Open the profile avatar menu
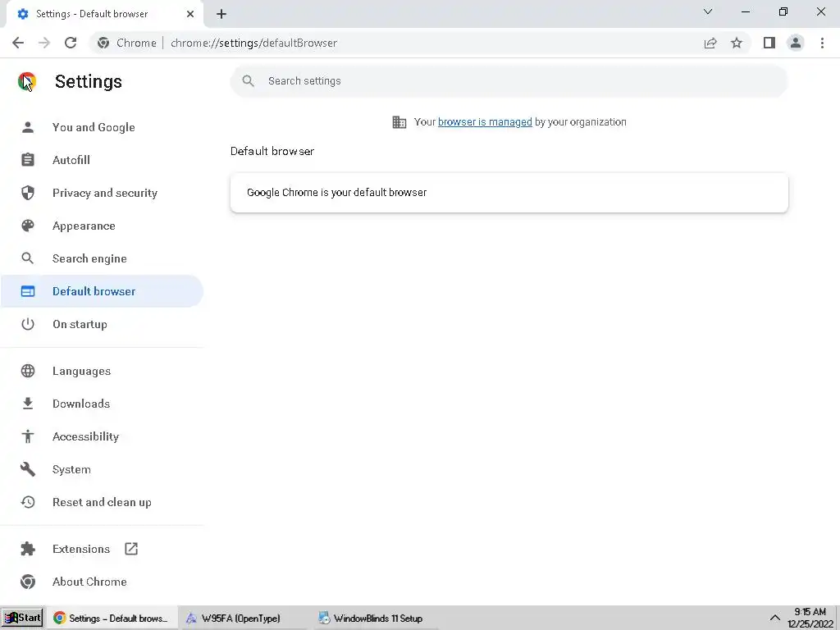 coord(796,43)
